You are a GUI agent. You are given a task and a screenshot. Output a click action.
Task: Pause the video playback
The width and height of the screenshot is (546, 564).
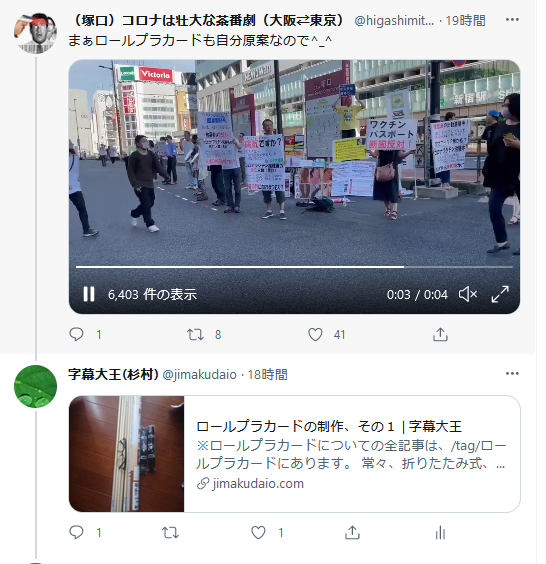[89, 294]
